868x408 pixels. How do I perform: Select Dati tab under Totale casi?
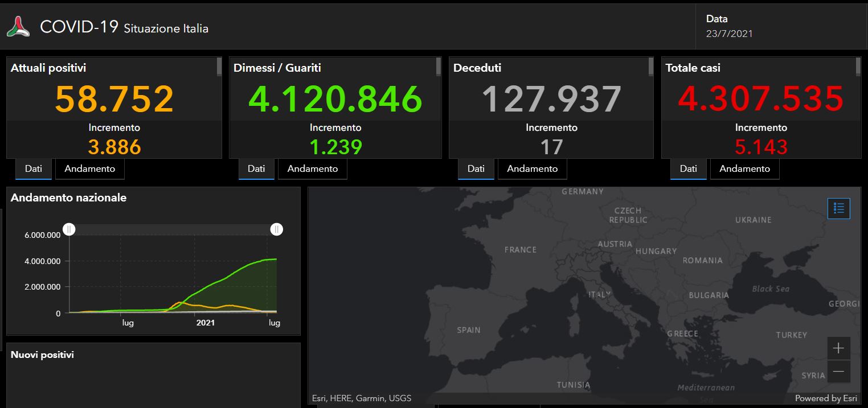pos(688,169)
